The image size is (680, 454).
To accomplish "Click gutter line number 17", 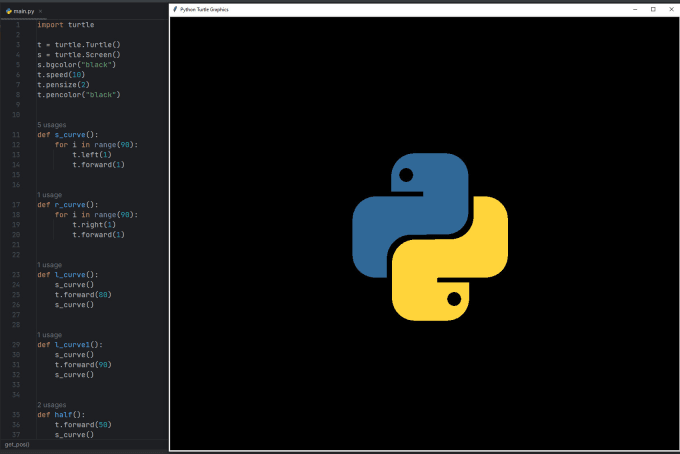I will 16,205.
